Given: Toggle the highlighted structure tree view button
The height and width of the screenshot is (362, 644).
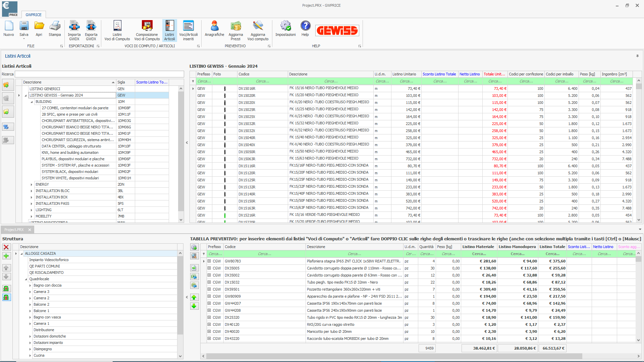Looking at the screenshot, I should tap(6, 297).
